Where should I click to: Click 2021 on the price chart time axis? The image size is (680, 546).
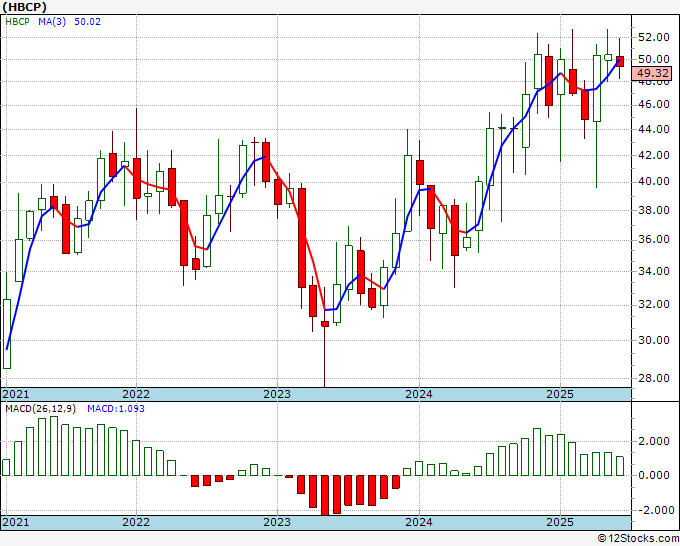[16, 394]
